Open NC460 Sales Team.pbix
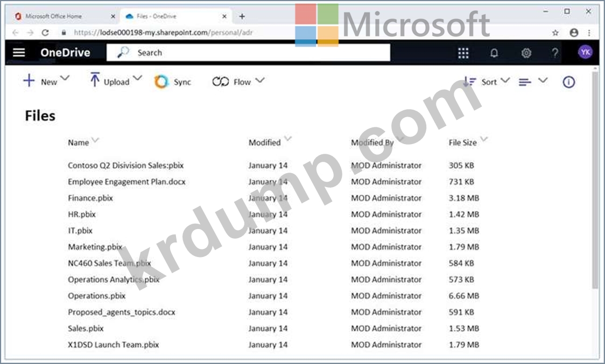The height and width of the screenshot is (364, 605). coord(110,263)
